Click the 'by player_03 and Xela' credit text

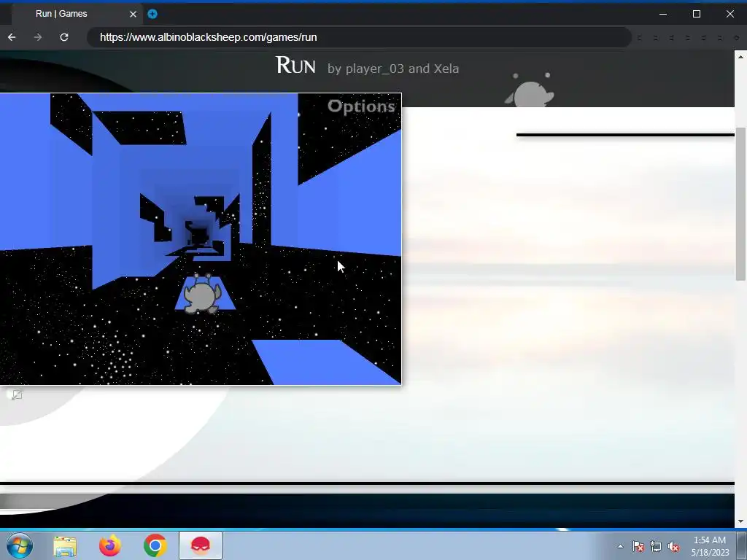(393, 69)
